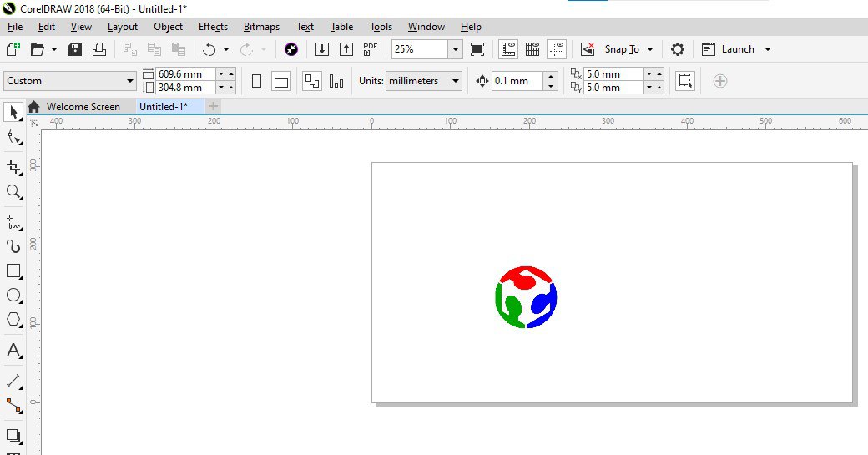This screenshot has height=455, width=868.
Task: Click the Fab Lab logo on the page
Action: [526, 297]
